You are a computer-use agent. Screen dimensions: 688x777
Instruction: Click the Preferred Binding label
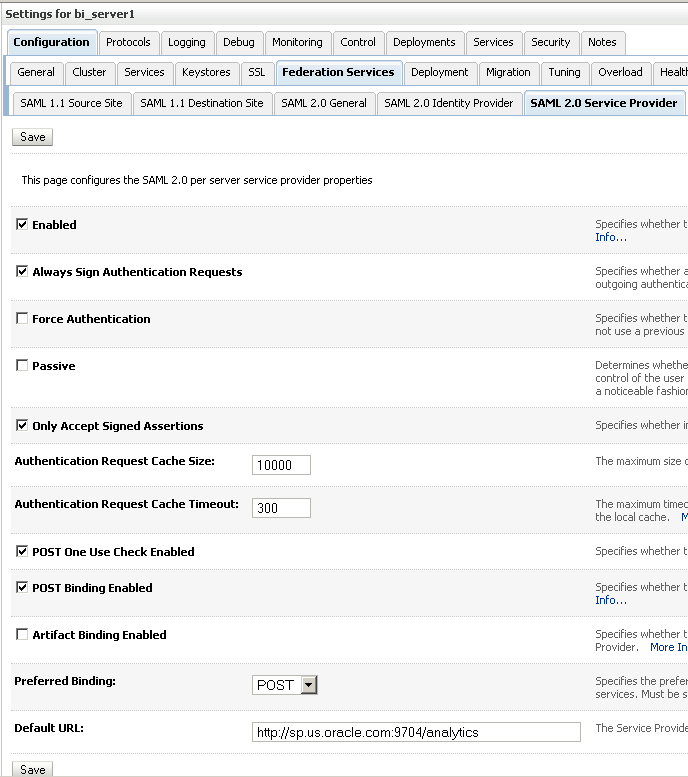pyautogui.click(x=65, y=681)
